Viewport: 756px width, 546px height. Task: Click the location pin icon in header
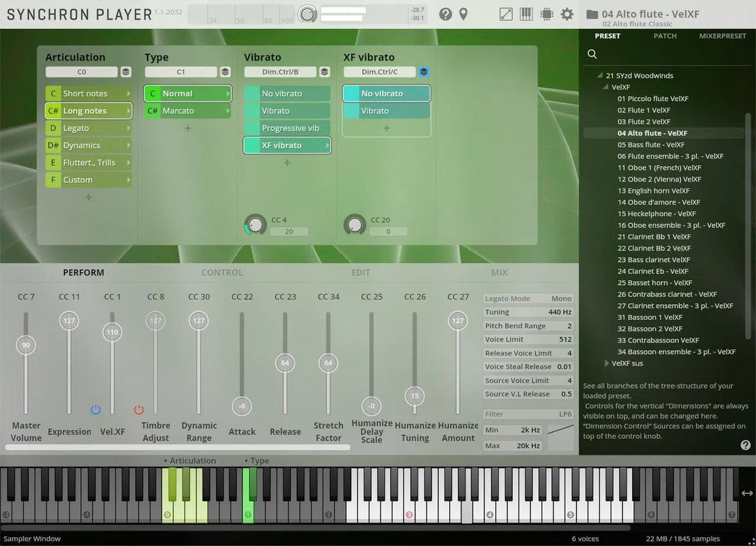coord(463,14)
